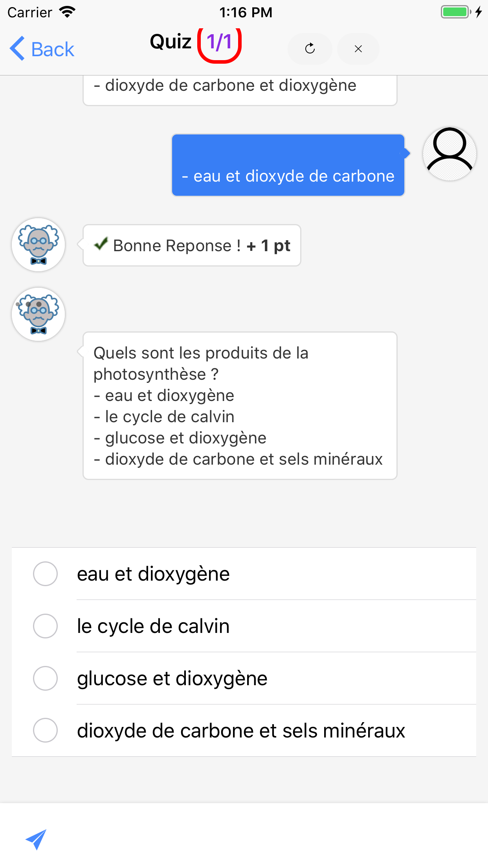Tap the photosynthèse question message bubble

pos(240,406)
